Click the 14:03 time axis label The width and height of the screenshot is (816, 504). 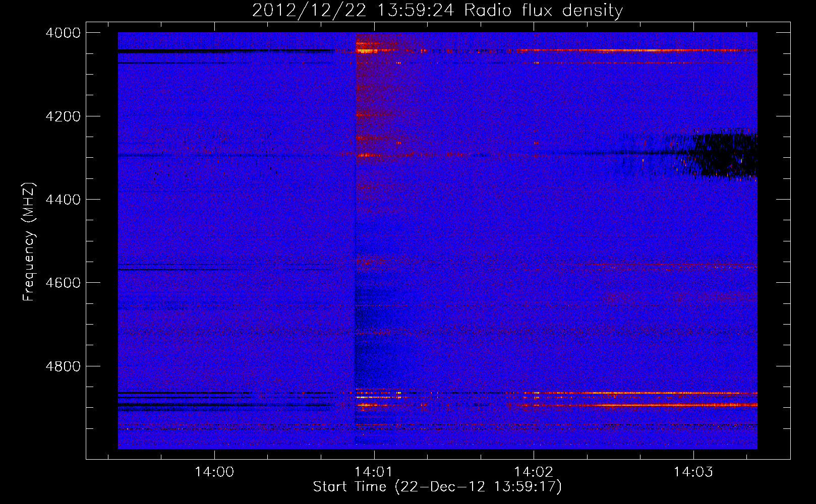(693, 472)
